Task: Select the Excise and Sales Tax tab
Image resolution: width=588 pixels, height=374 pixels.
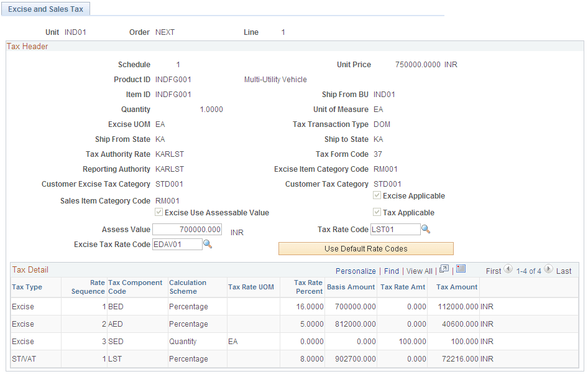Action: tap(45, 9)
